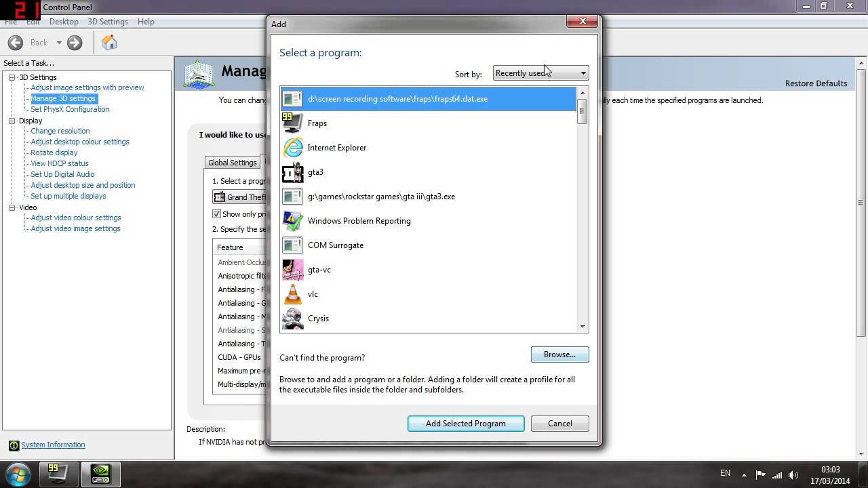Image resolution: width=868 pixels, height=488 pixels.
Task: Select the CUDA - GPUs feature row
Action: pos(239,357)
